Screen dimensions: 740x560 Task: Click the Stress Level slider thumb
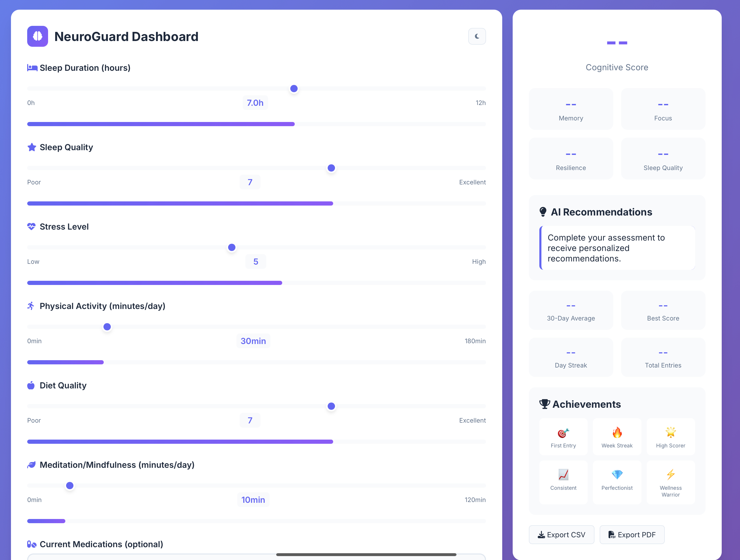coord(232,247)
